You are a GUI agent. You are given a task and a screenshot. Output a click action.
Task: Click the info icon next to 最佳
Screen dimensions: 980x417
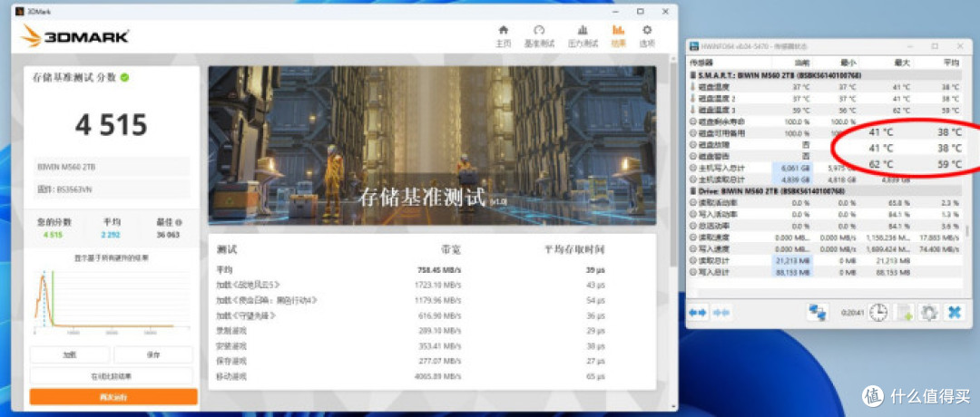[180, 222]
